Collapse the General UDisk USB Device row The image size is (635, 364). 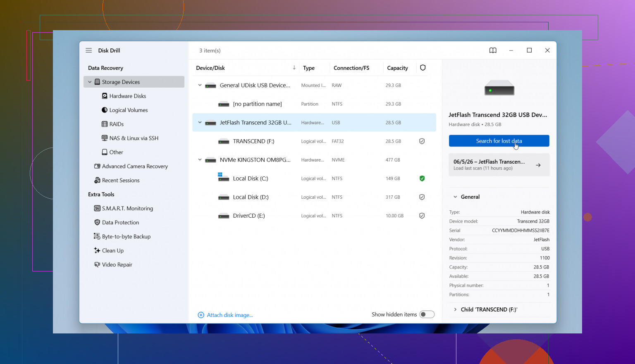200,86
